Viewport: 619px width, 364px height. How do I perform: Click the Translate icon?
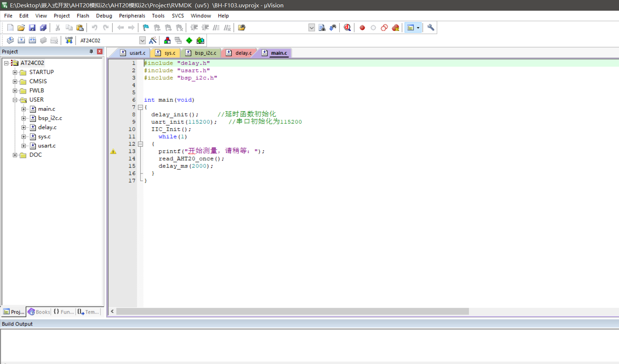coord(10,40)
